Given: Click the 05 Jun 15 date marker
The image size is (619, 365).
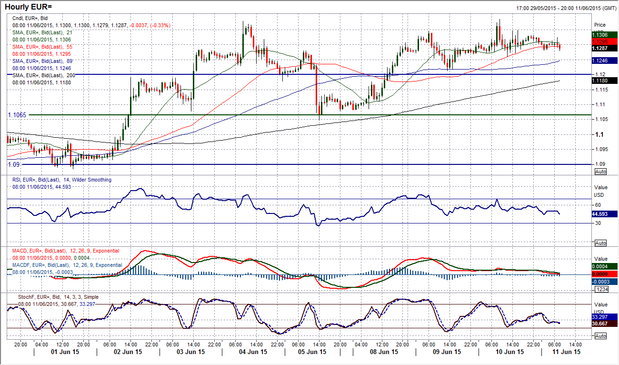Looking at the screenshot, I should pos(312,352).
